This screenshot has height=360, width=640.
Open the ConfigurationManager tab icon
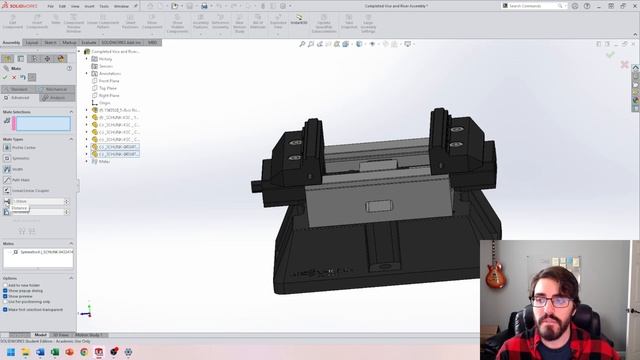pyautogui.click(x=34, y=59)
